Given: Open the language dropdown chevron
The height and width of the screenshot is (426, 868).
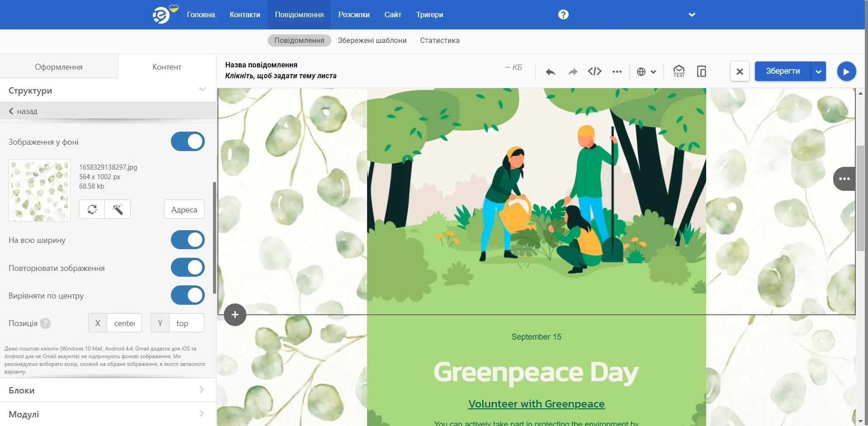Looking at the screenshot, I should pyautogui.click(x=653, y=72).
